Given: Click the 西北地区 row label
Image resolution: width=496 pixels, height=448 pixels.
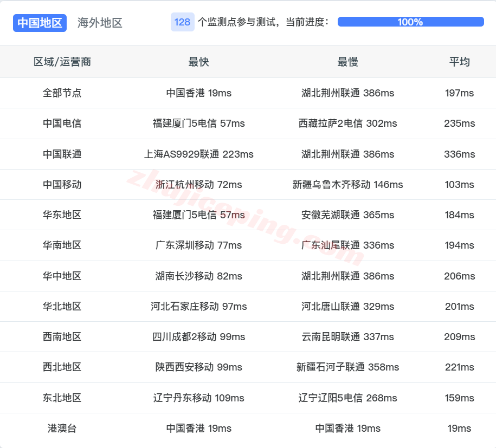Looking at the screenshot, I should point(62,367).
